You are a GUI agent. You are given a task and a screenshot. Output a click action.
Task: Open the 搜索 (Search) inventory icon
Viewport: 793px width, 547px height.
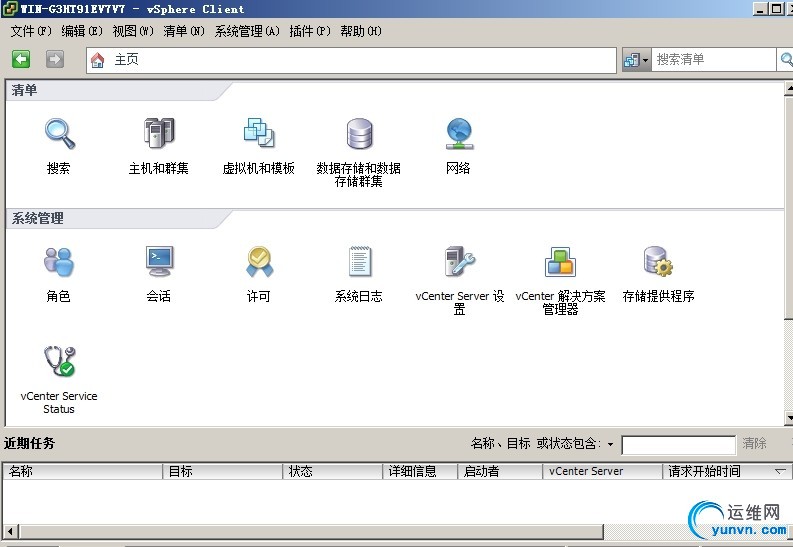(x=59, y=146)
